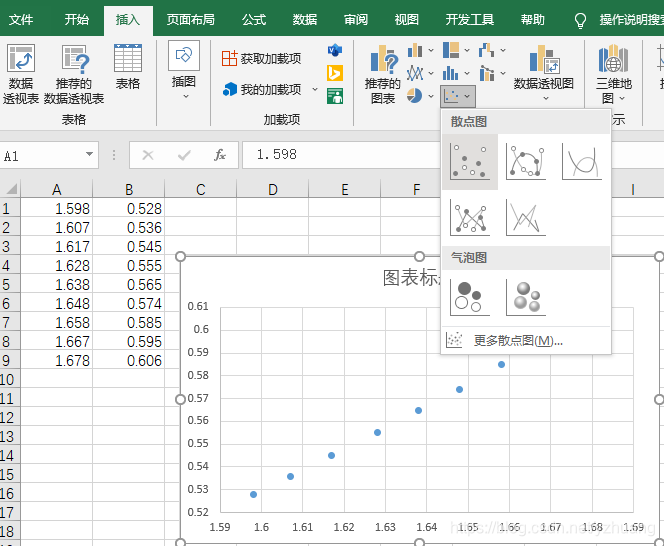Image resolution: width=664 pixels, height=546 pixels.
Task: Select the 3-D bubble chart option
Action: pos(526,297)
